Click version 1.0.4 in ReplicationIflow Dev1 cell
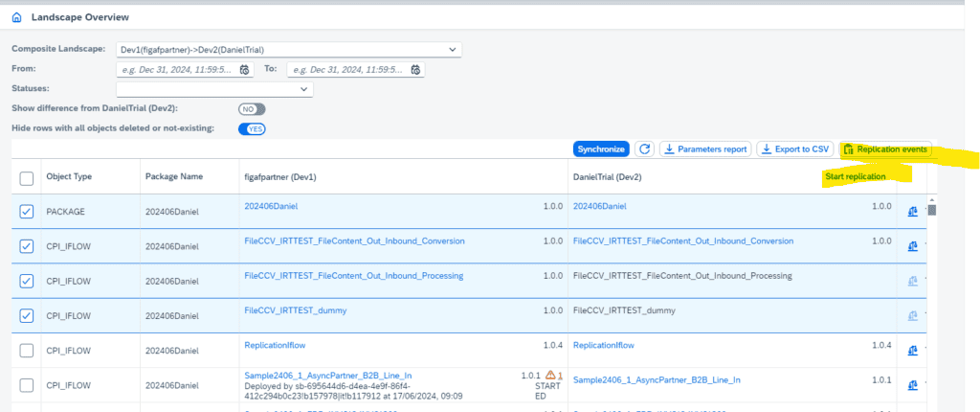The height and width of the screenshot is (412, 980). pos(553,345)
